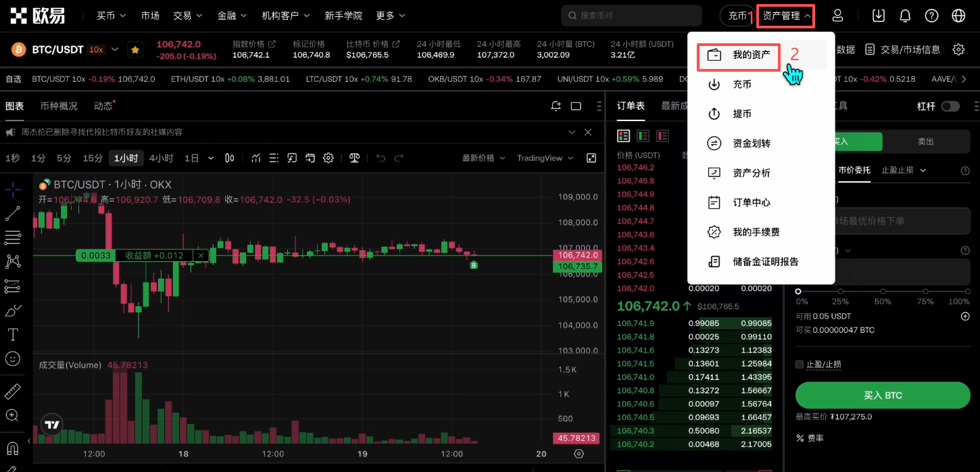The width and height of the screenshot is (980, 472).
Task: Switch to the 币种概况 tab
Action: click(x=59, y=106)
